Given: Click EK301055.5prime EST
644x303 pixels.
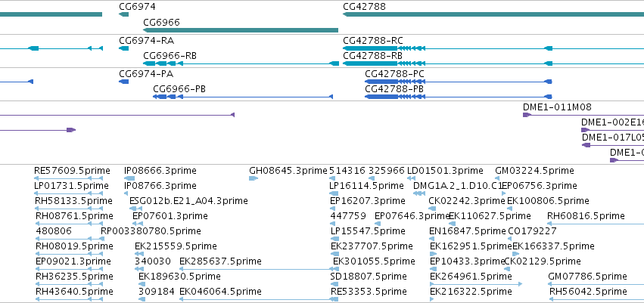Looking at the screenshot, I should pos(374,261).
